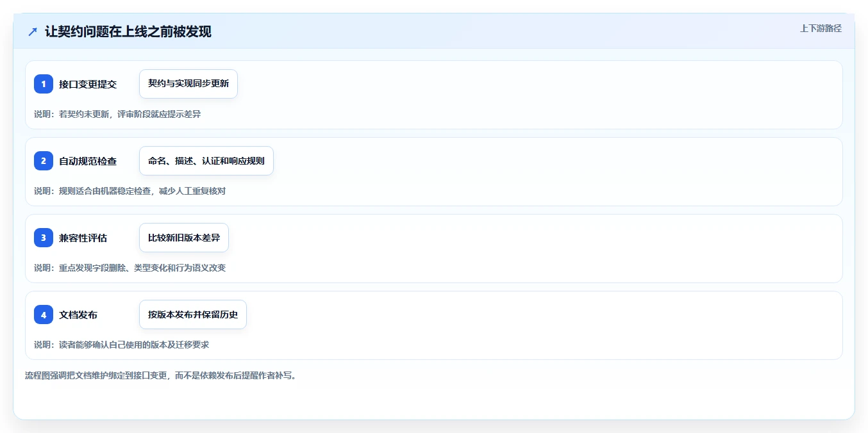Click the step 1 number badge
Screen dimensions: 868x433
click(x=44, y=84)
